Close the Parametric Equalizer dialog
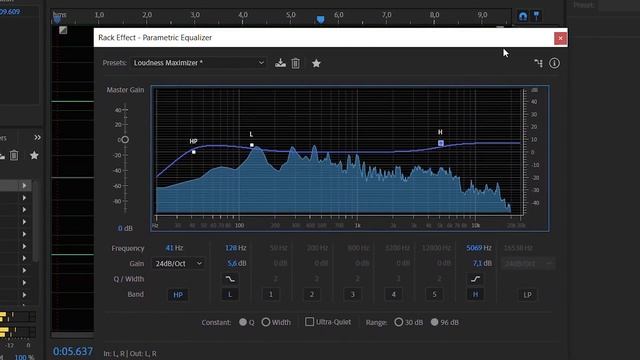Image resolution: width=640 pixels, height=360 pixels. (560, 38)
